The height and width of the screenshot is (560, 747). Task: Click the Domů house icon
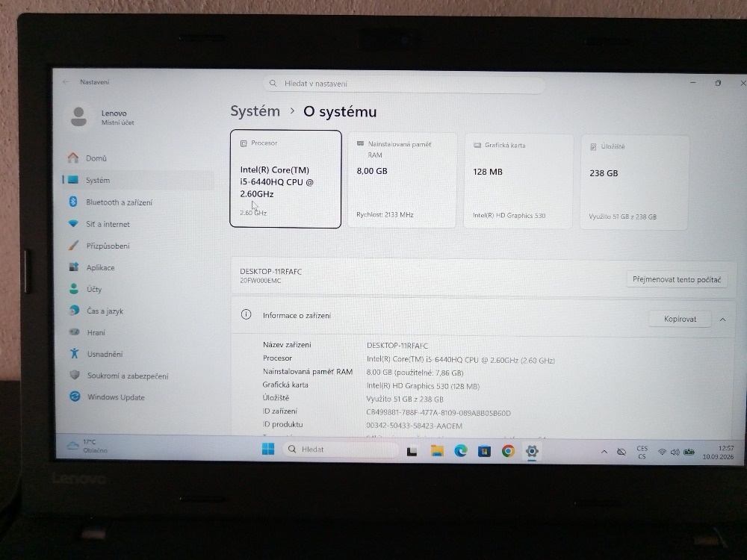pos(73,158)
